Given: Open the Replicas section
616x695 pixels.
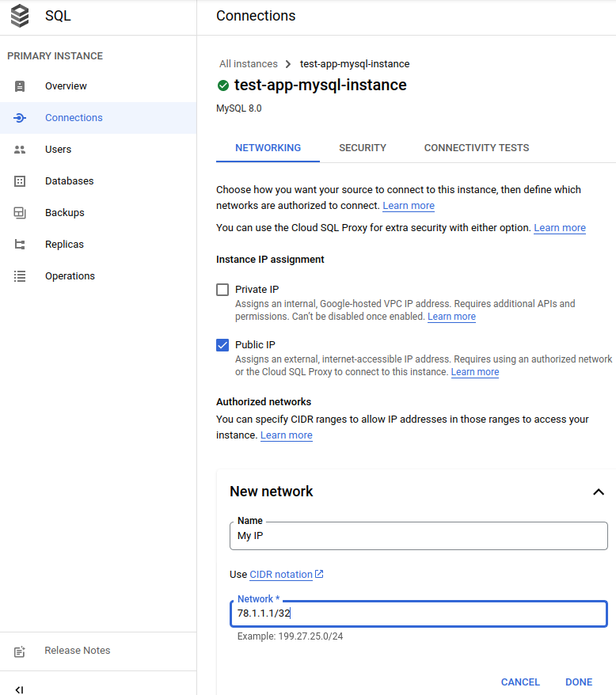Looking at the screenshot, I should click(63, 244).
